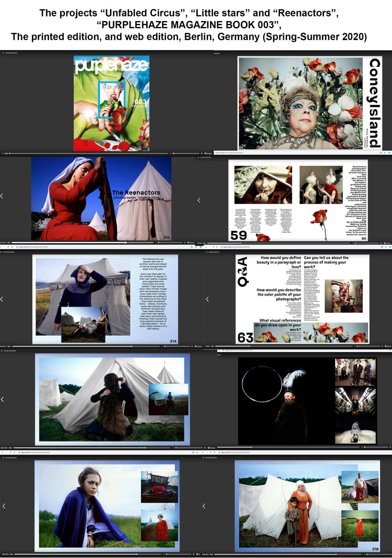
Task: Click the page progress slider at 216-217 / 266
Action: (86, 346)
